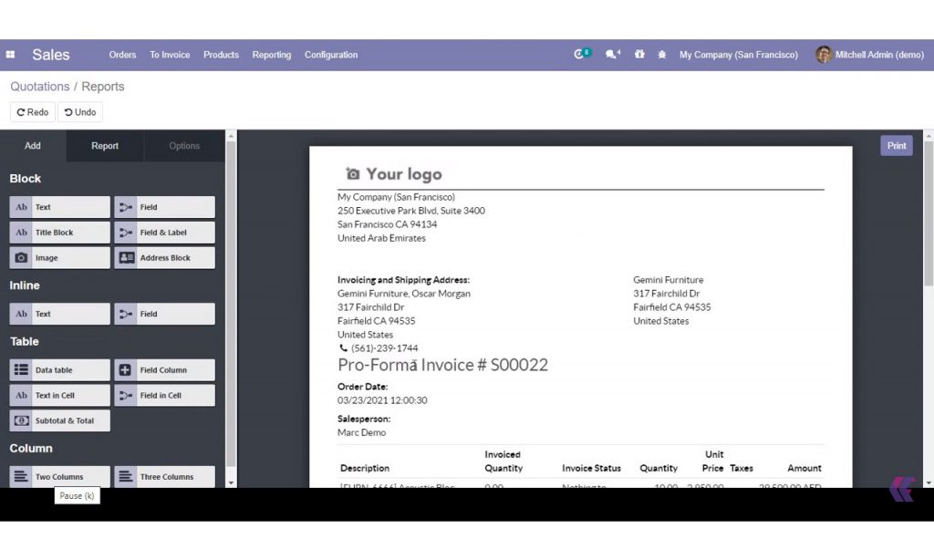
Task: Select the Image block tool
Action: tap(59, 258)
